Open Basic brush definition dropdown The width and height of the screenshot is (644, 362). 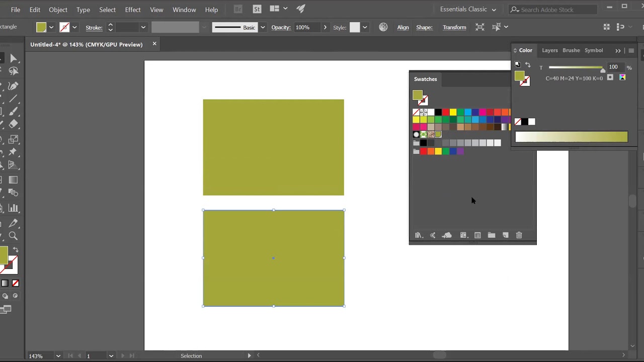click(262, 27)
